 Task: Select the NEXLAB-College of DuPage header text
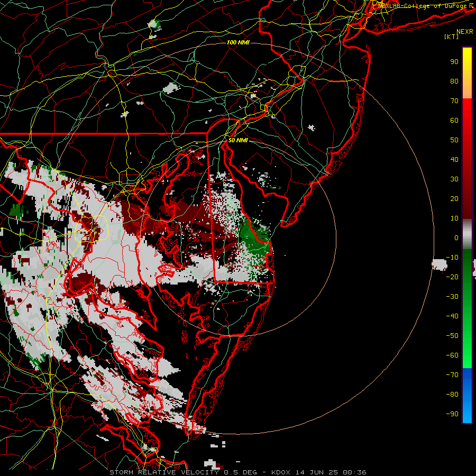pos(425,6)
